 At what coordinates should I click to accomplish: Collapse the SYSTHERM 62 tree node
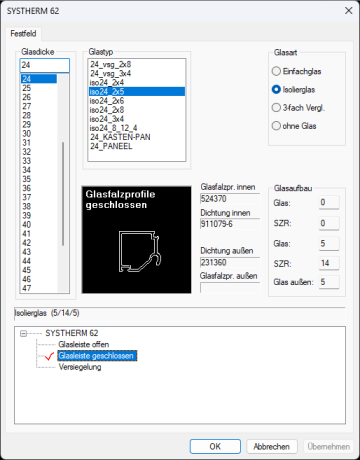pos(23,333)
